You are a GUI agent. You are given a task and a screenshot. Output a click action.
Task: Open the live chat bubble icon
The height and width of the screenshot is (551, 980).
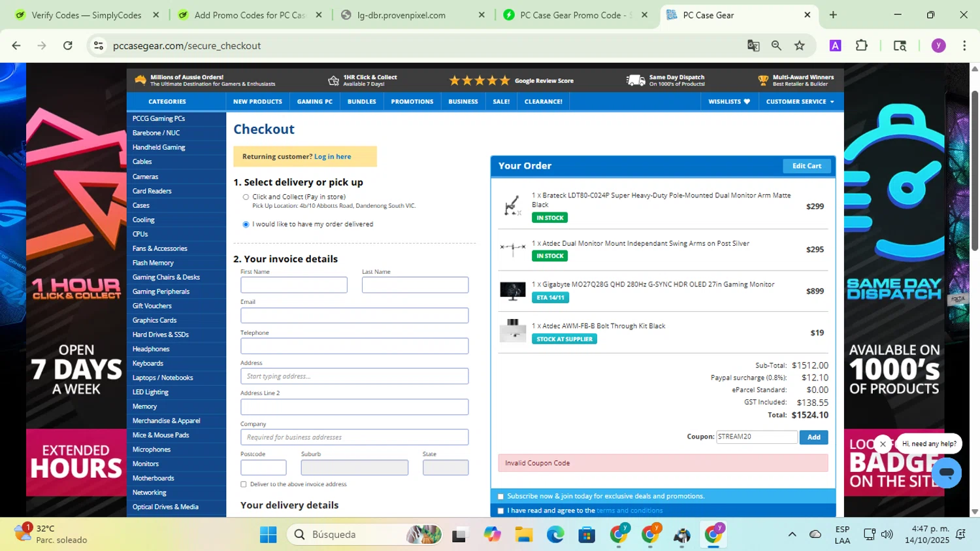tap(946, 472)
